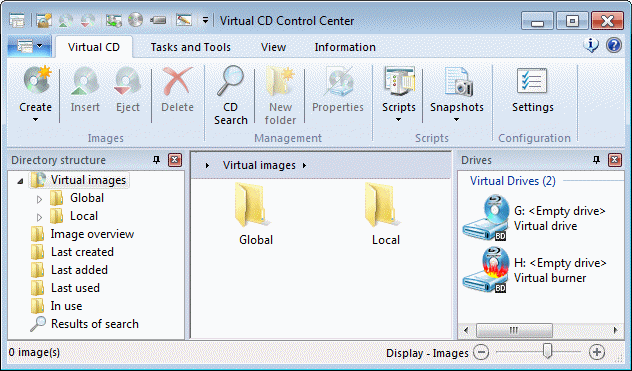Viewport: 632px width, 371px height.
Task: Click the Virtual Drives (2) group header
Action: (x=513, y=181)
